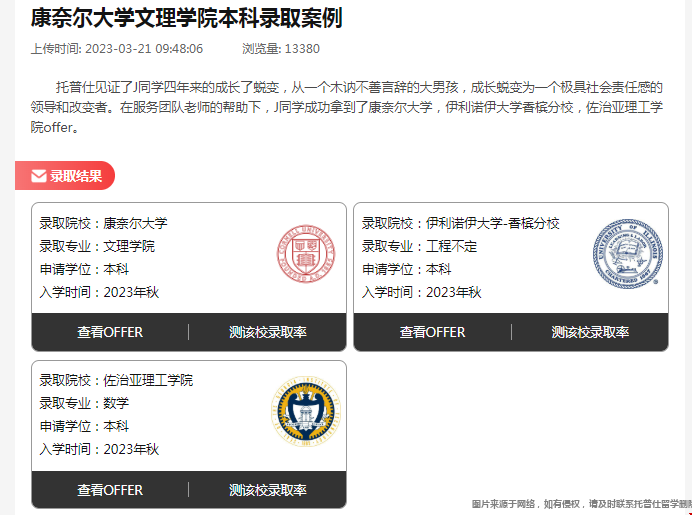692x515 pixels.
Task: Click the page title 康奈尔大学文理学院本科录取案例
Action: (186, 18)
